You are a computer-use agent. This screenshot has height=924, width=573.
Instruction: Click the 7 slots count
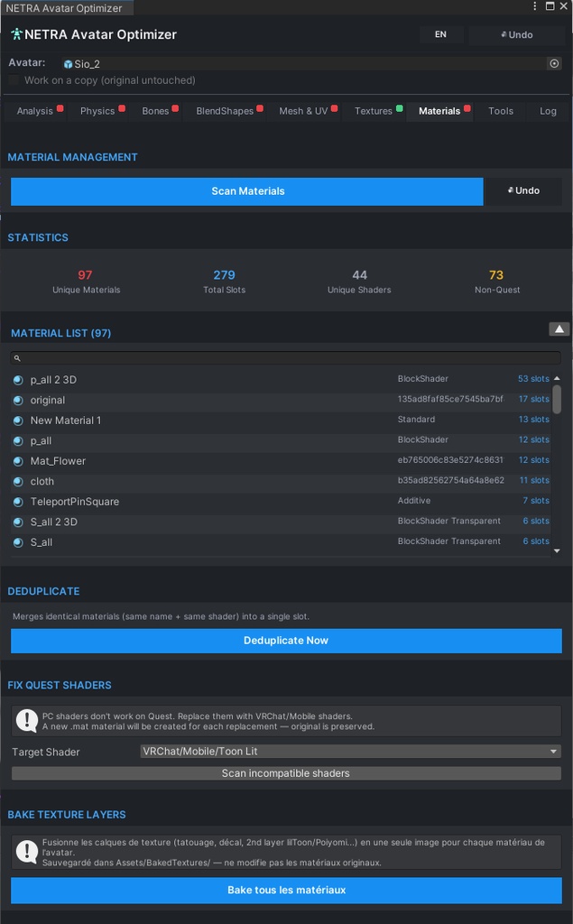coord(536,501)
